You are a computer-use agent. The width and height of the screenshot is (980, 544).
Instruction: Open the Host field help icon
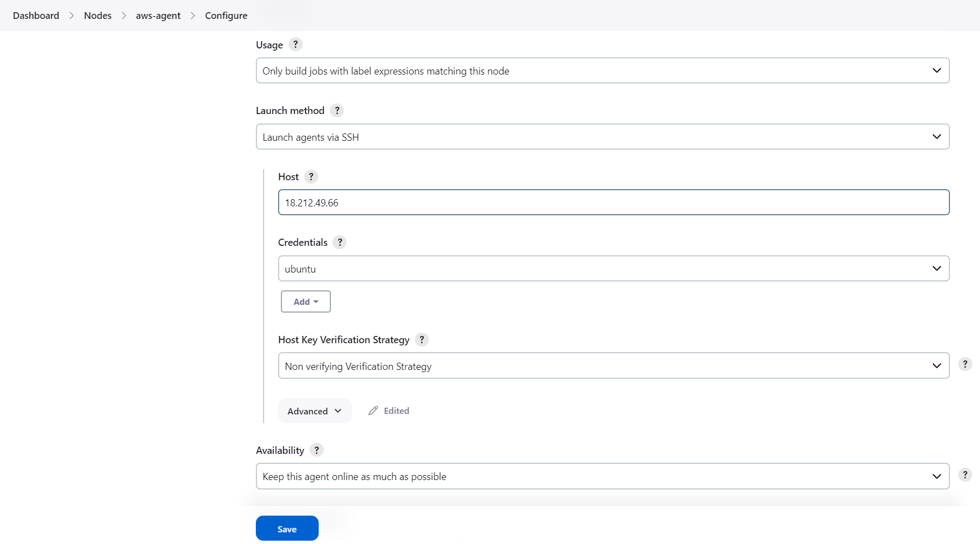click(x=311, y=176)
